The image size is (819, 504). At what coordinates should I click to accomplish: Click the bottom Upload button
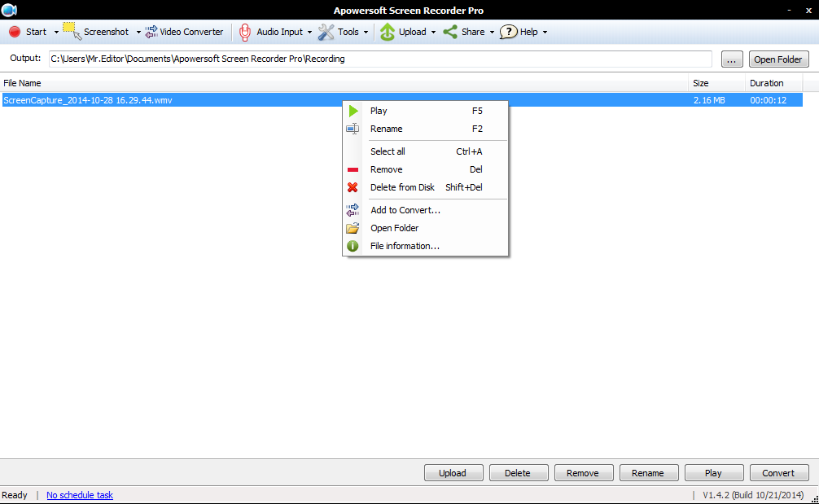pos(453,473)
